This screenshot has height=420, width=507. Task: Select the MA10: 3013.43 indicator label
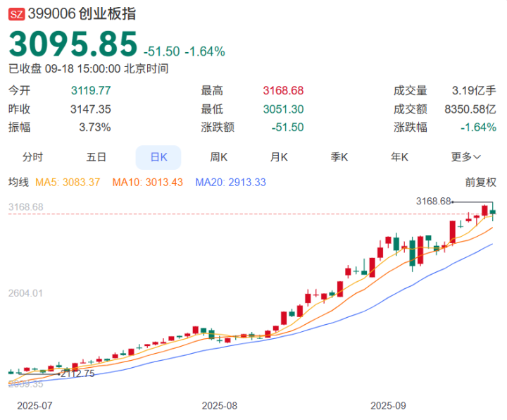(147, 183)
